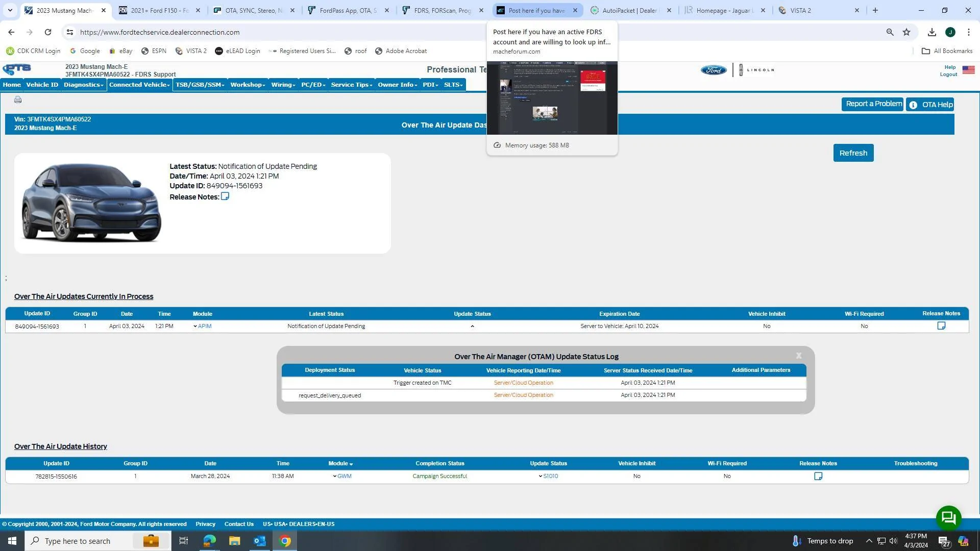Viewport: 980px width, 551px height.
Task: Expand the TSB/GSB/SSM menu
Action: pyautogui.click(x=200, y=85)
